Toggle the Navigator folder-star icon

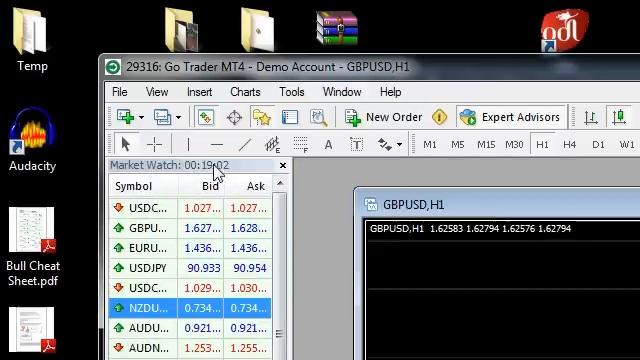[262, 118]
